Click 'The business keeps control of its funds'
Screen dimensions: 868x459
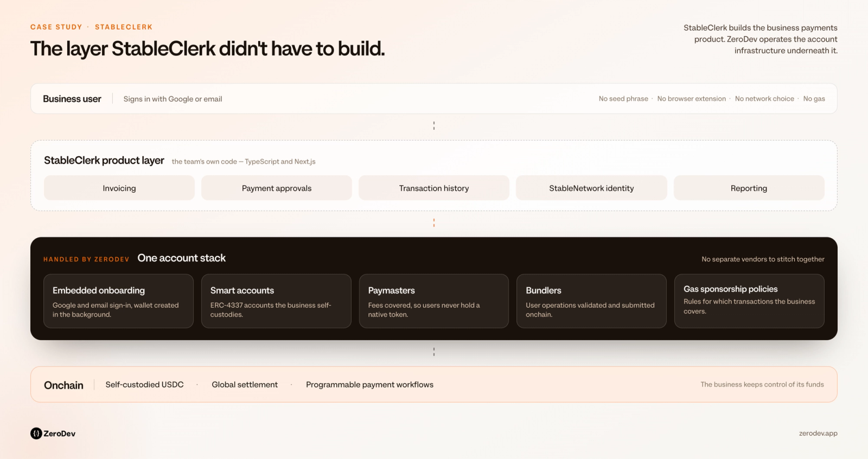pos(762,385)
